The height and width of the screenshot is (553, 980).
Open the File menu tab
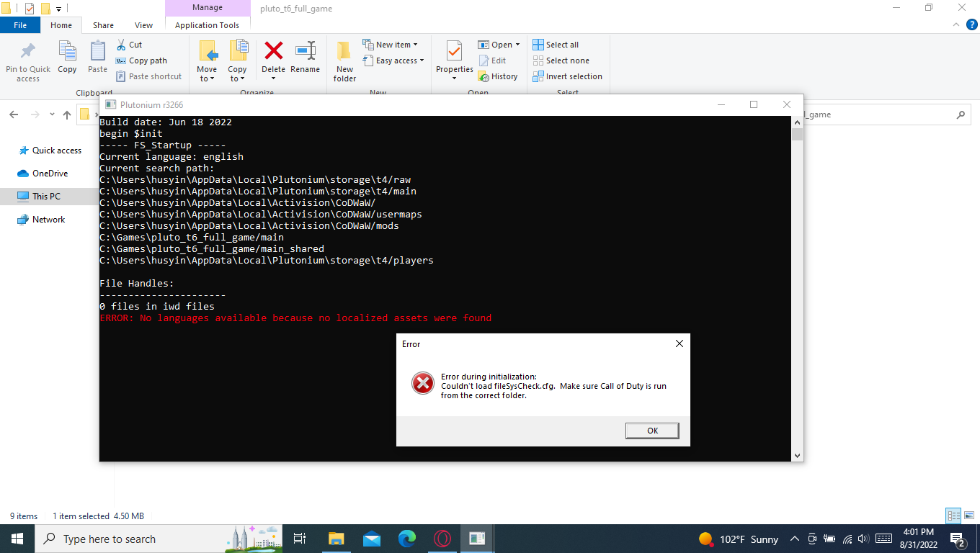[x=20, y=25]
